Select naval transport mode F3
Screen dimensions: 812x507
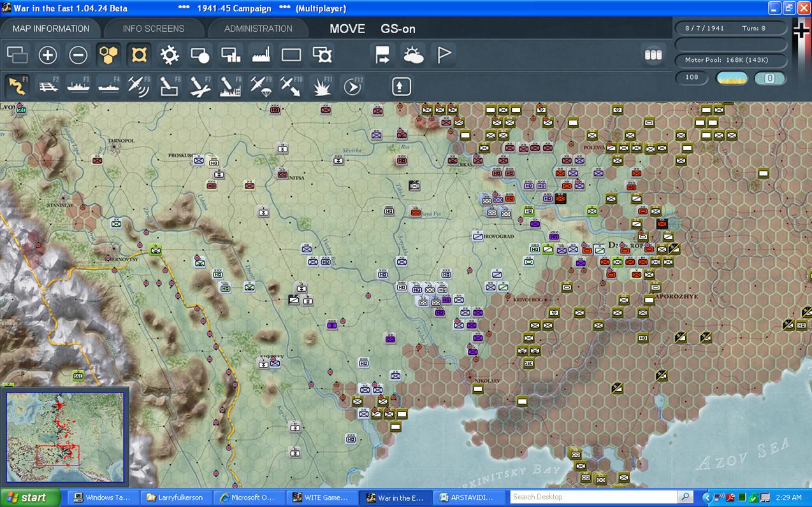coord(78,86)
